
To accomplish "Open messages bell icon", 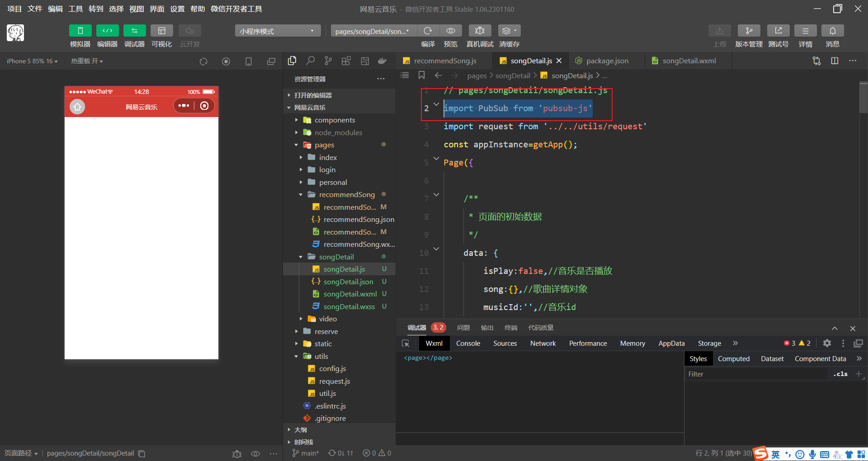I will click(x=832, y=31).
